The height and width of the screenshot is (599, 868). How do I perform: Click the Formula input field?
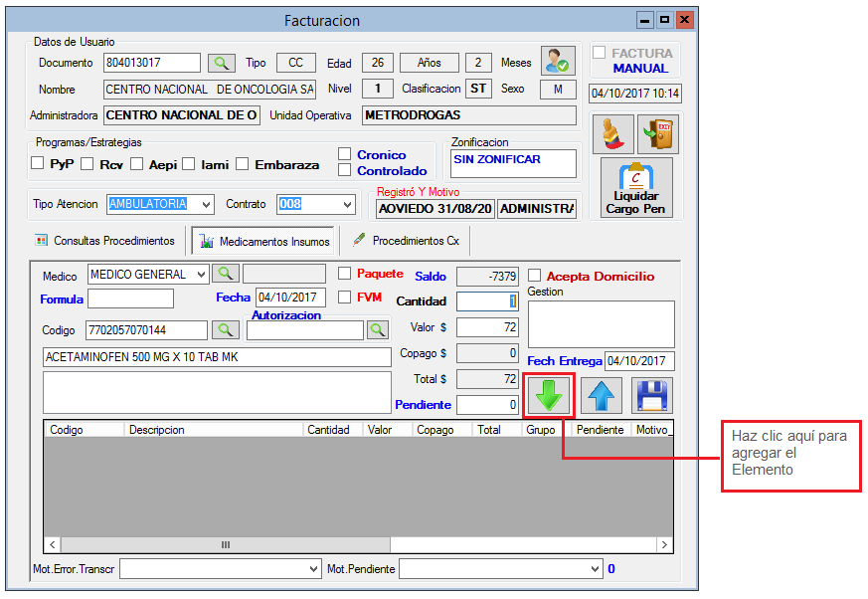[x=130, y=299]
